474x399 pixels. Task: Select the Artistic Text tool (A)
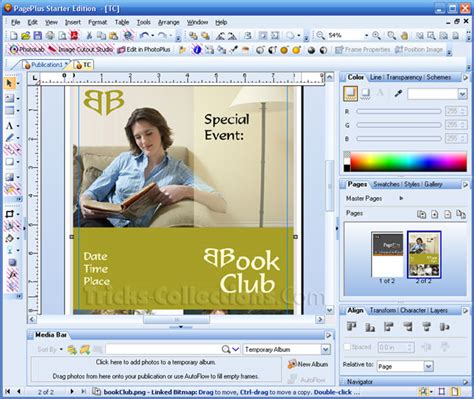click(9, 126)
